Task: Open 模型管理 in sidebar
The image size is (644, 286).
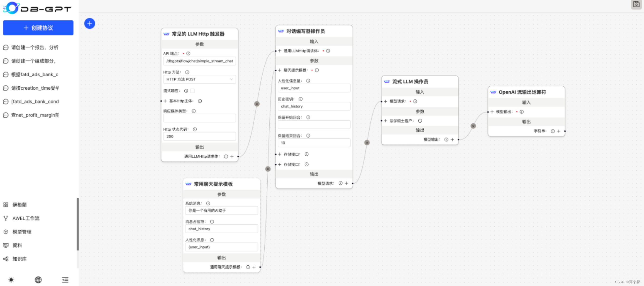Action: 22,232
